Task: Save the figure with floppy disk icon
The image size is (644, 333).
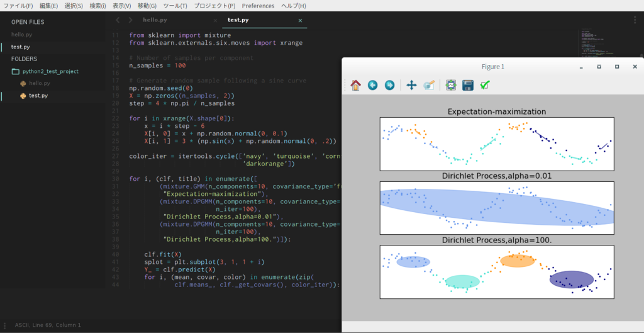Action: (468, 85)
